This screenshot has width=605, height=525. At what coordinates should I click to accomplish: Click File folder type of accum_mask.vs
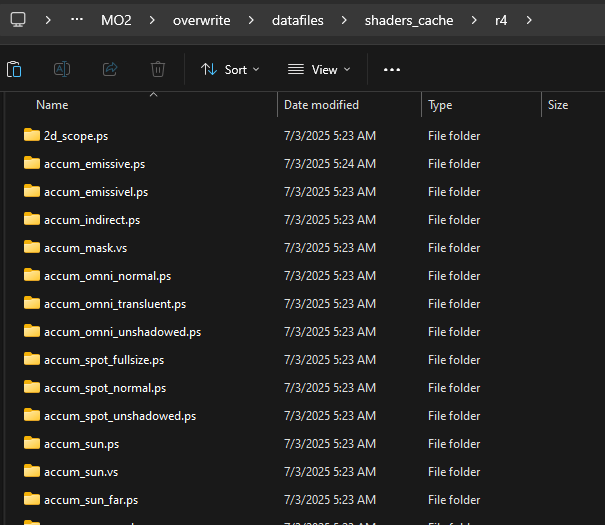tap(454, 248)
